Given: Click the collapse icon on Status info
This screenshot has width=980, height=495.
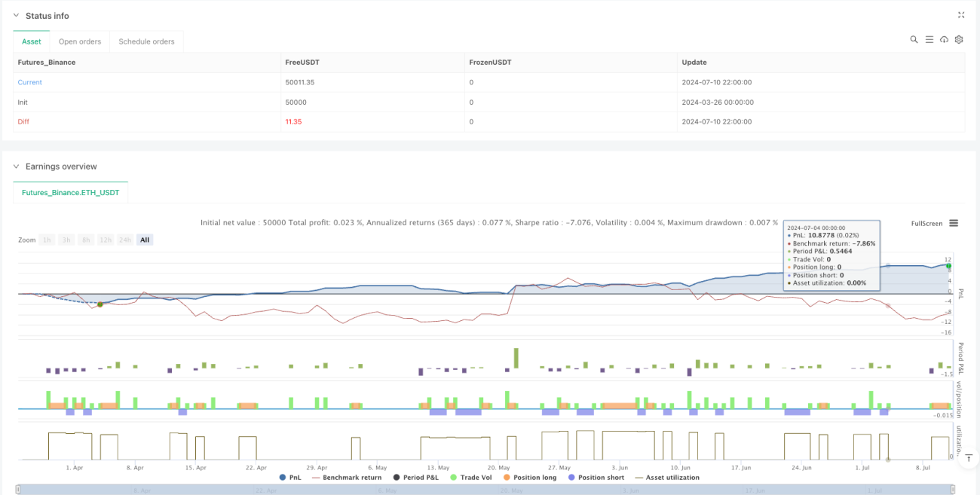Looking at the screenshot, I should 961,15.
